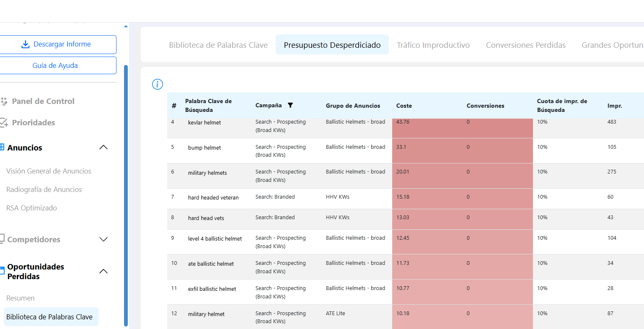Expand the Competidores section chevron

(103, 239)
